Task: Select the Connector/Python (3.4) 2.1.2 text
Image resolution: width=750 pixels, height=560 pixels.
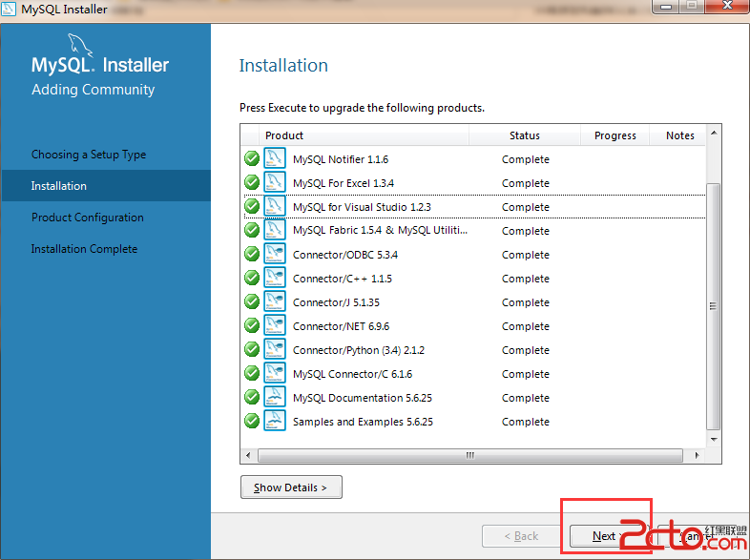Action: [x=359, y=350]
